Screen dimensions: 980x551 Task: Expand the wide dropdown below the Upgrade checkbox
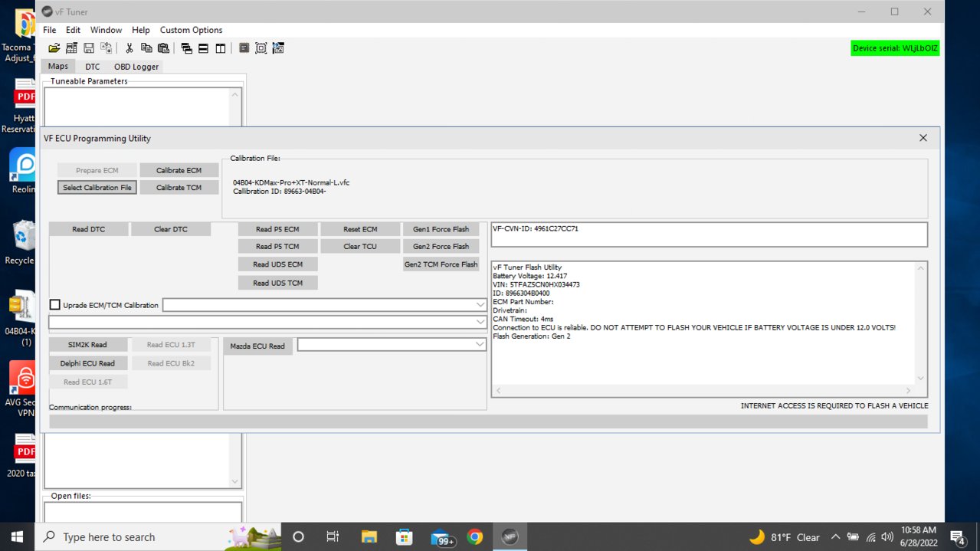[x=480, y=322]
